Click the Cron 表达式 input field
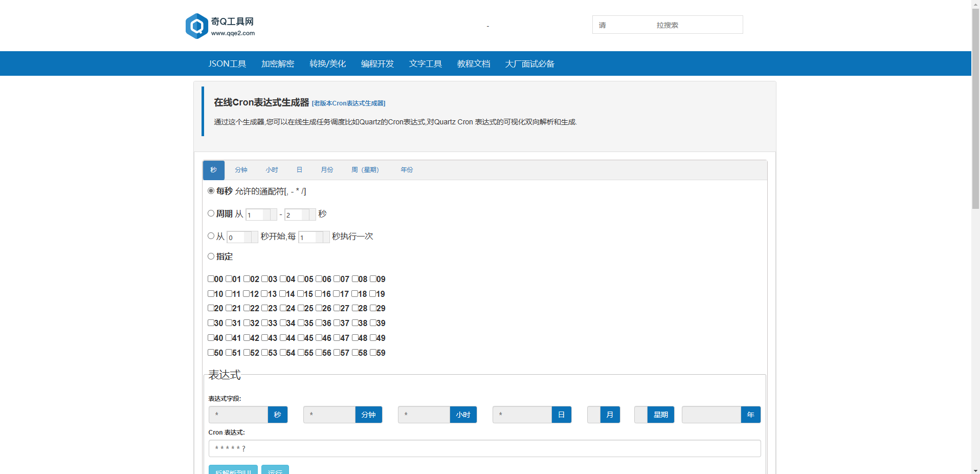The height and width of the screenshot is (474, 980). [484, 448]
